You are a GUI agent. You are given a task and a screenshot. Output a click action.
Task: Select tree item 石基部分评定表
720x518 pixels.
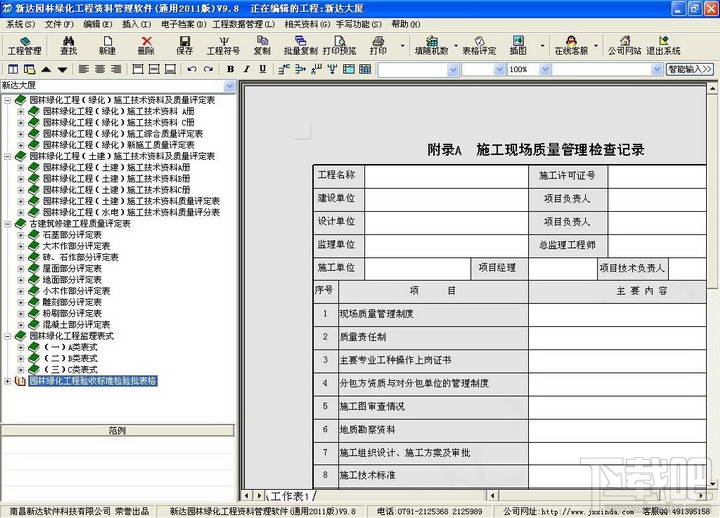72,235
